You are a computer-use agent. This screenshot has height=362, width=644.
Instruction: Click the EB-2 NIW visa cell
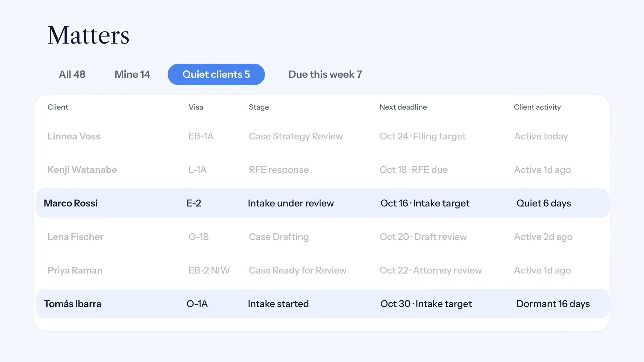pos(209,270)
